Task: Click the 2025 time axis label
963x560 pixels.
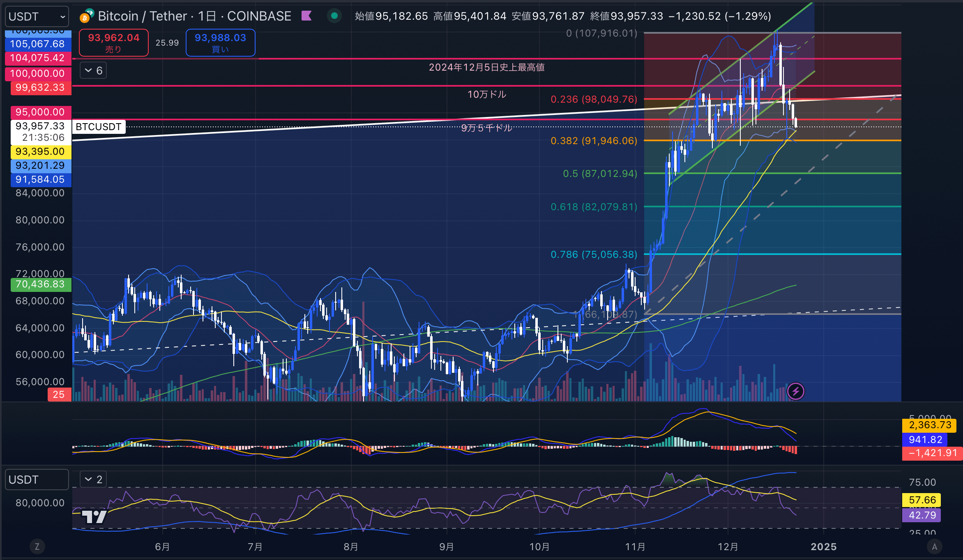Action: (x=823, y=547)
